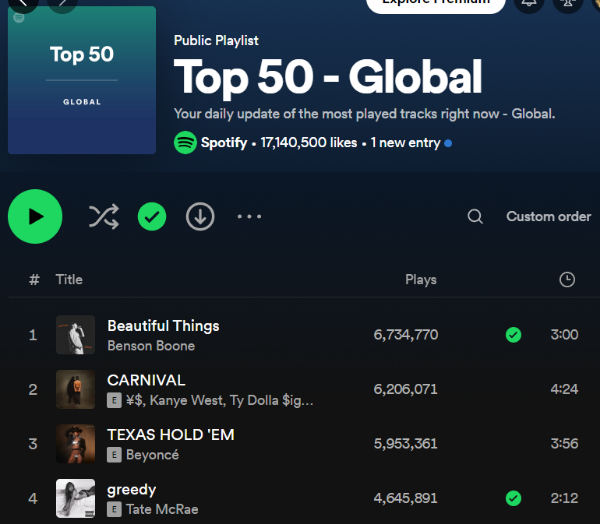Click the Explore Premium button
This screenshot has height=524, width=600.
(434, 3)
